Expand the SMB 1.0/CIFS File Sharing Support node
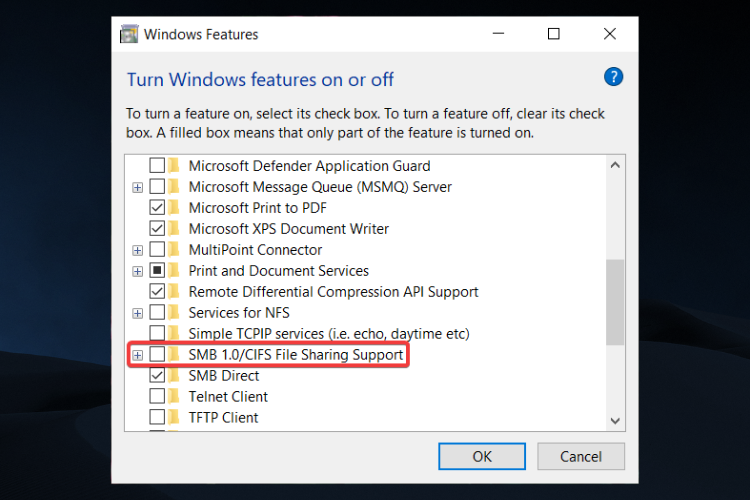The height and width of the screenshot is (500, 750). click(x=137, y=355)
